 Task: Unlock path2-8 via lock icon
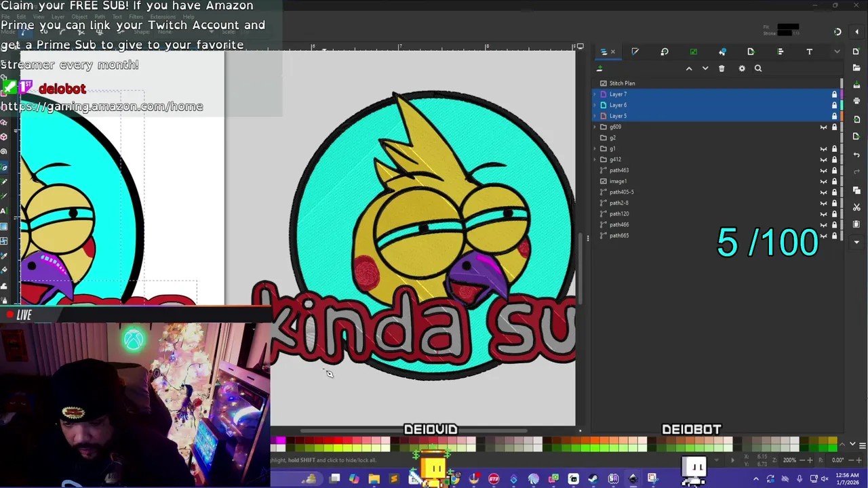[834, 203]
